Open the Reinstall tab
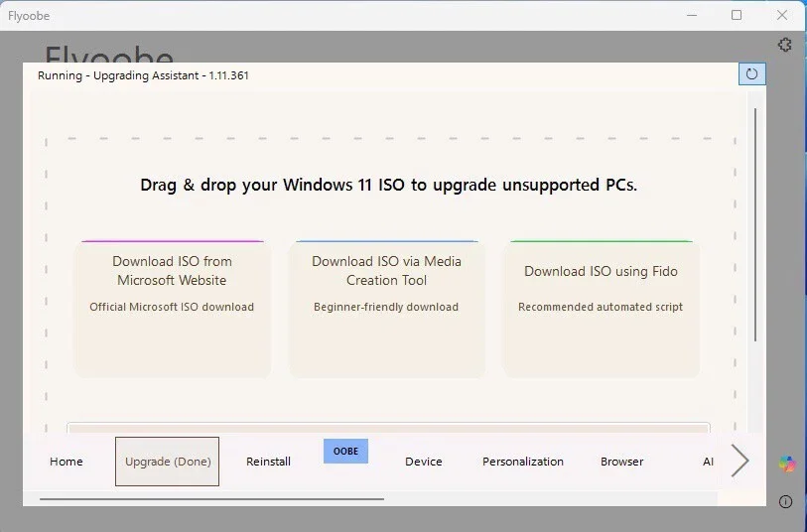The width and height of the screenshot is (807, 532). pos(268,462)
